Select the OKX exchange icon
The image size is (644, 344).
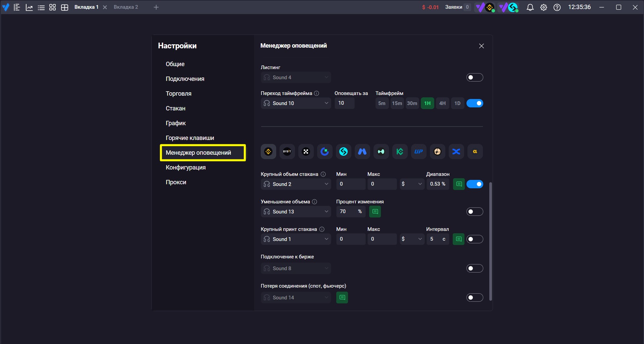tap(306, 151)
